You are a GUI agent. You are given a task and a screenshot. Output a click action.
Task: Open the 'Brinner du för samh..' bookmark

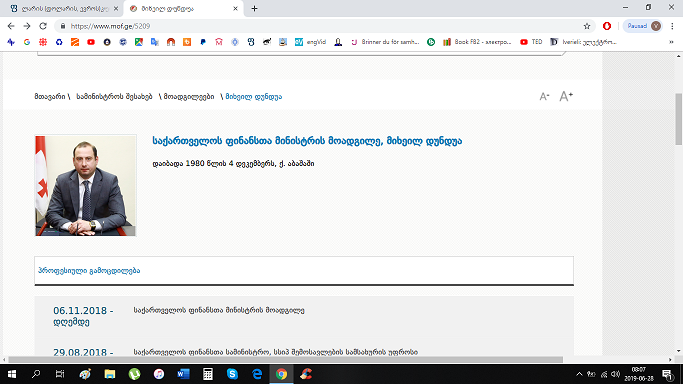click(385, 42)
